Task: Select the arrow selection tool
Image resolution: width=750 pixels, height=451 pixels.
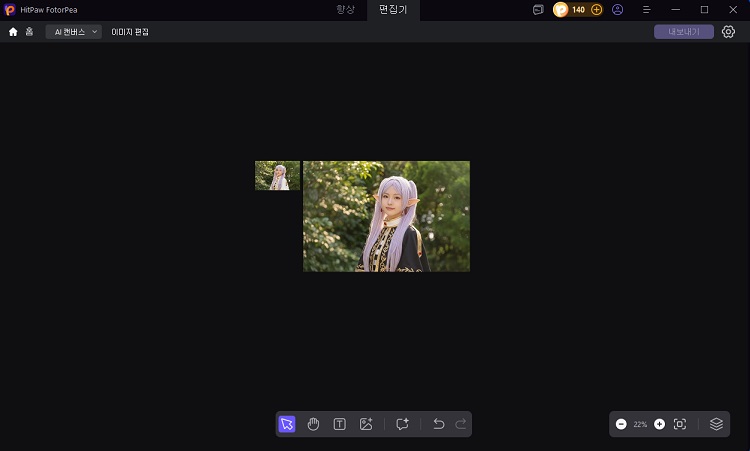Action: click(287, 424)
